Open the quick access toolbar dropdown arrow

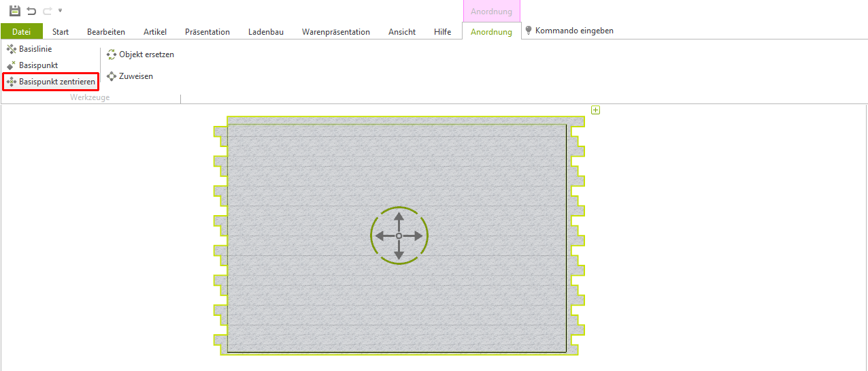(x=60, y=11)
